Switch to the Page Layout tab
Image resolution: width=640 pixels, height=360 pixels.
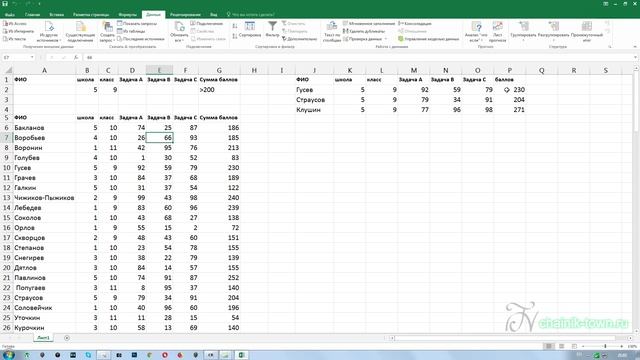[x=91, y=15]
